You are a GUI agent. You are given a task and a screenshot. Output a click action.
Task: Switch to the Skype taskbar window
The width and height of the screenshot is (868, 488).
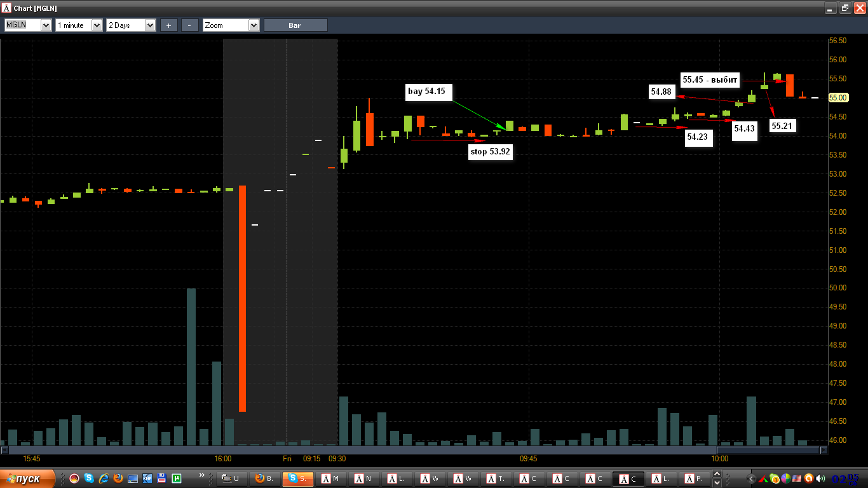(x=298, y=478)
